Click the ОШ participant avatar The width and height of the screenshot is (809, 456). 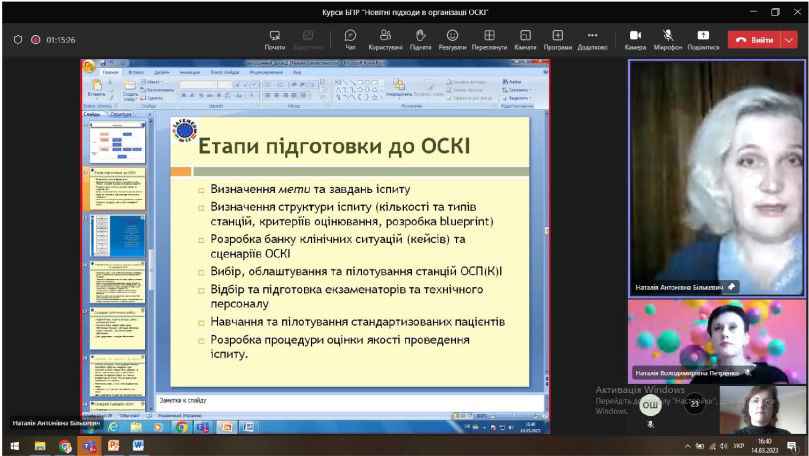650,405
